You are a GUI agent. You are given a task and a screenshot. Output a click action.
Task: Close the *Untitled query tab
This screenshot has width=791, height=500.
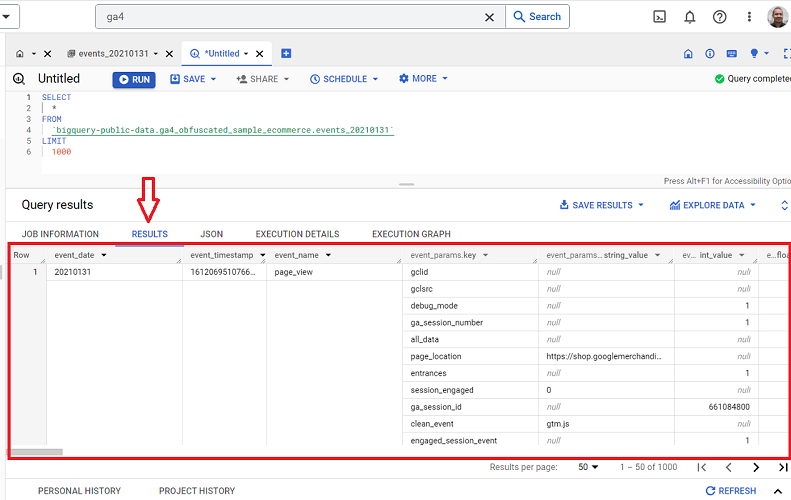coord(260,53)
